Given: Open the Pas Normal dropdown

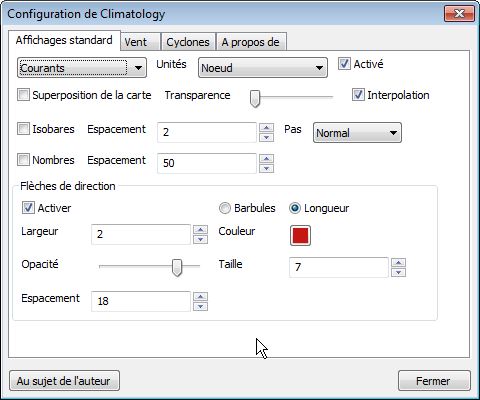Looking at the screenshot, I should (x=357, y=133).
